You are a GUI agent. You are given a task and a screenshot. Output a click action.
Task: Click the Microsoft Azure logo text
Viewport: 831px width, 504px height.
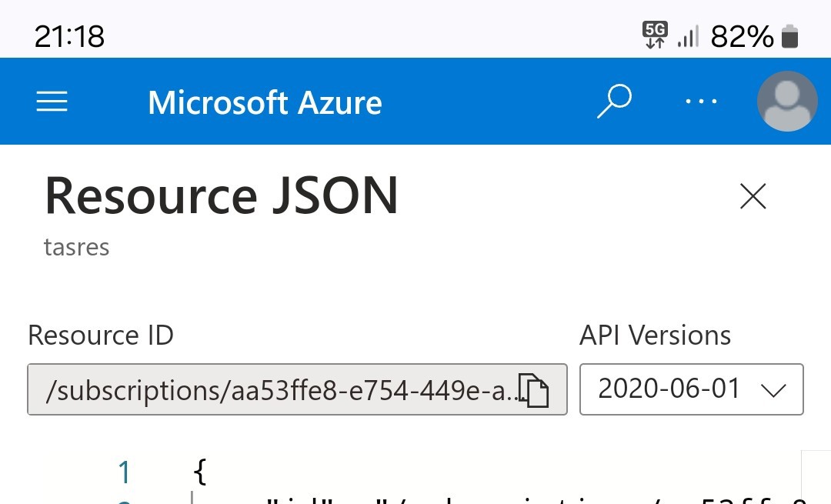pos(265,102)
